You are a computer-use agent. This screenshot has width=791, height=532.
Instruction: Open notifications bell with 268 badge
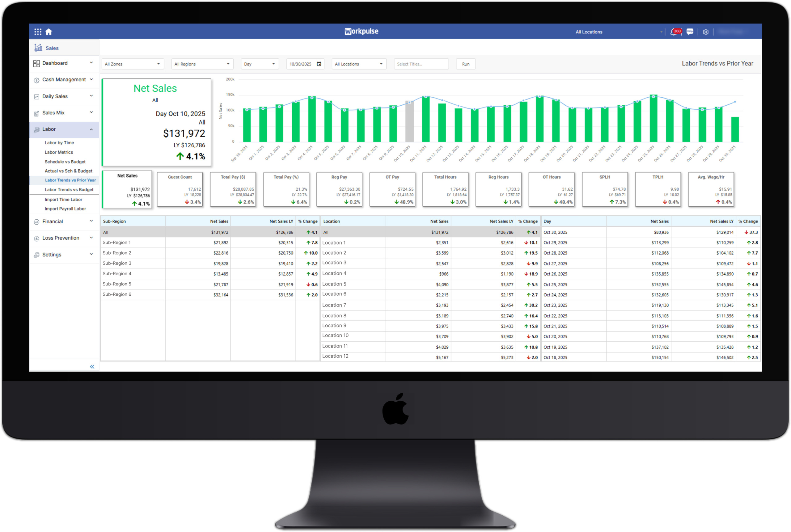pyautogui.click(x=674, y=32)
